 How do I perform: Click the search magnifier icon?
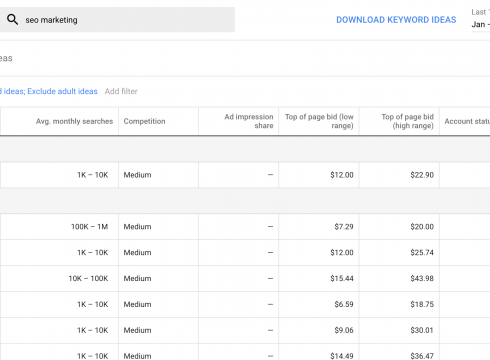click(x=12, y=20)
